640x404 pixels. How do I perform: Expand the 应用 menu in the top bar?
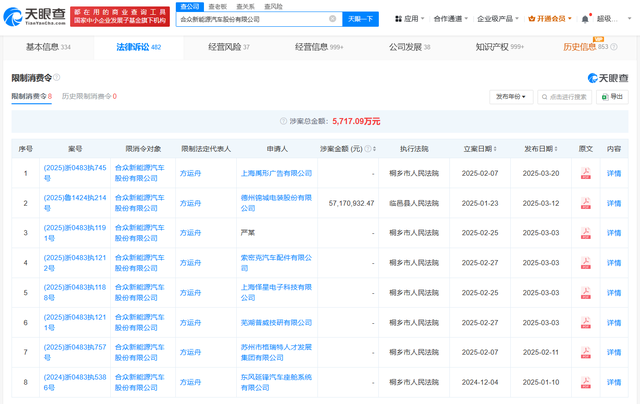[410, 19]
